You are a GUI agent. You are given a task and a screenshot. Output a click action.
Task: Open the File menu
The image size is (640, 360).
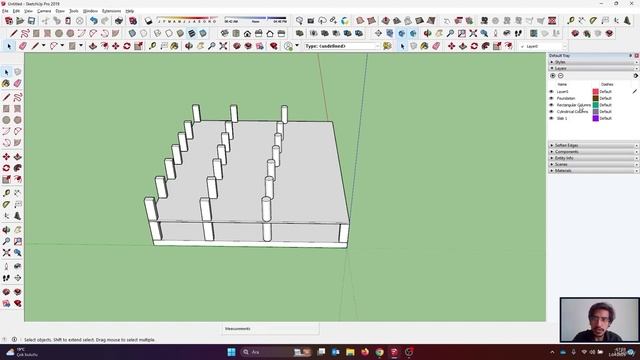coord(5,11)
